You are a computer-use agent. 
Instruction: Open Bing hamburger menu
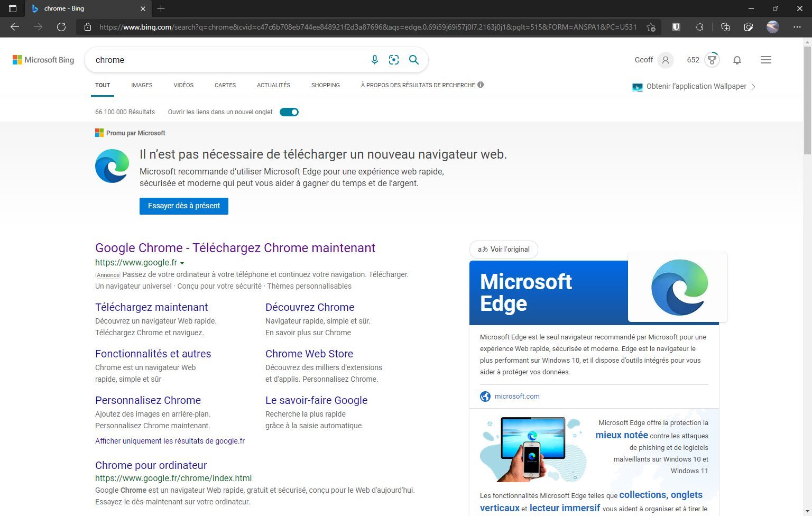[766, 60]
